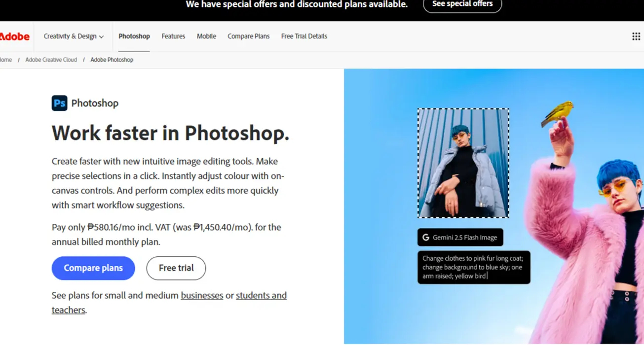Click the Gemini G icon on the badge
Screen dimensions: 644x345
tap(425, 237)
